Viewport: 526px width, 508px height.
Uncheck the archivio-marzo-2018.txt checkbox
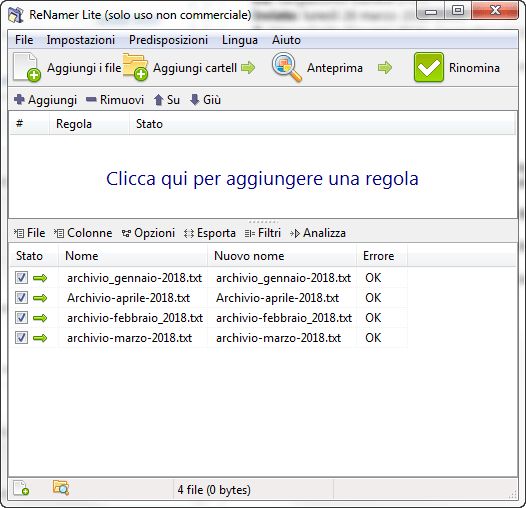pos(21,338)
